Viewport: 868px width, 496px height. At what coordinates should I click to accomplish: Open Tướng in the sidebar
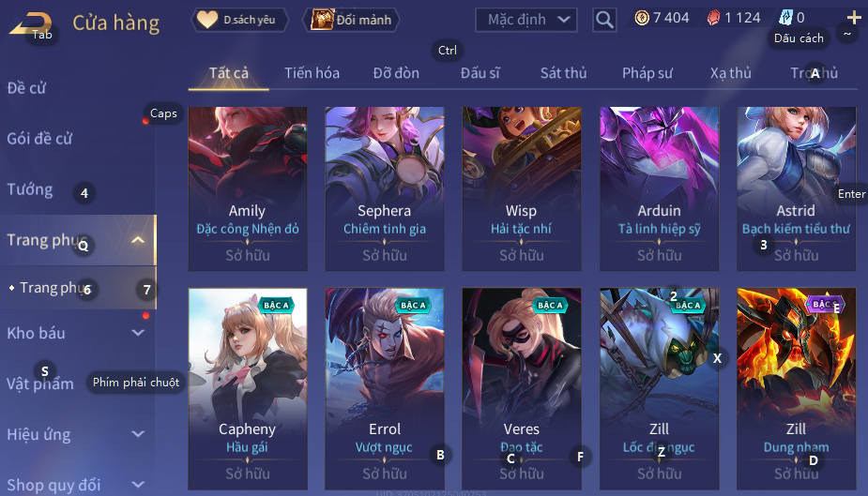(30, 189)
